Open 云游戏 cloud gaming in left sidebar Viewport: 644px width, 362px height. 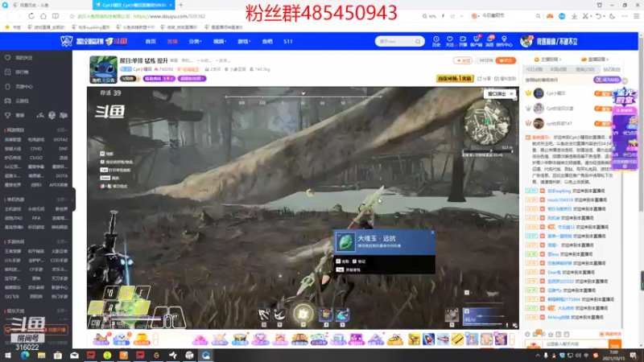18,101
